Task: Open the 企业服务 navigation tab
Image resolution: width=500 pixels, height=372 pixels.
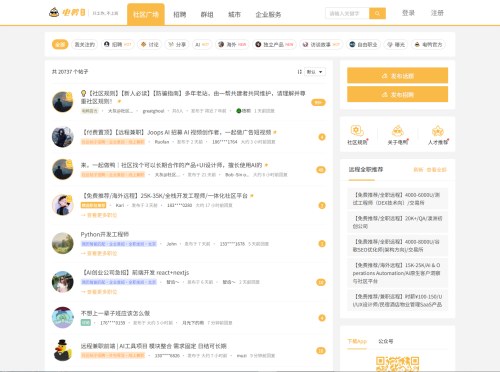Action: [x=268, y=14]
